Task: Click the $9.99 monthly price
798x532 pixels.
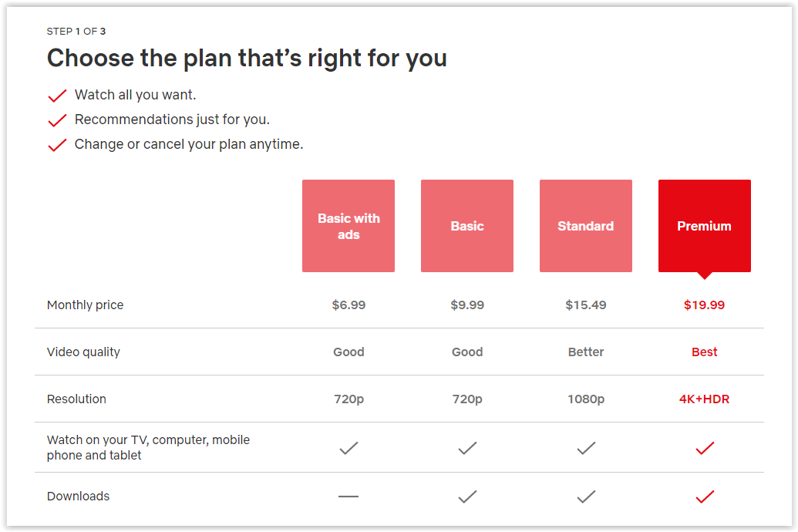Action: coord(467,305)
